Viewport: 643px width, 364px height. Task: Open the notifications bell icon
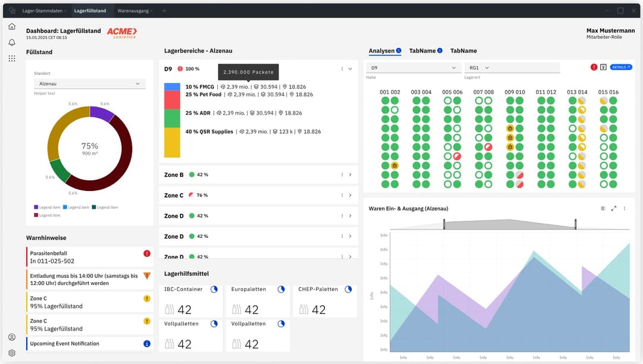click(x=11, y=42)
